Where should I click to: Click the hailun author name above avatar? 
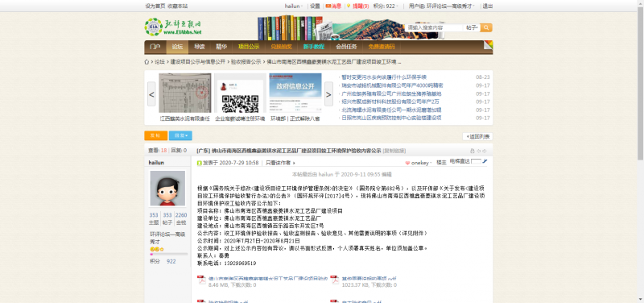click(x=156, y=163)
